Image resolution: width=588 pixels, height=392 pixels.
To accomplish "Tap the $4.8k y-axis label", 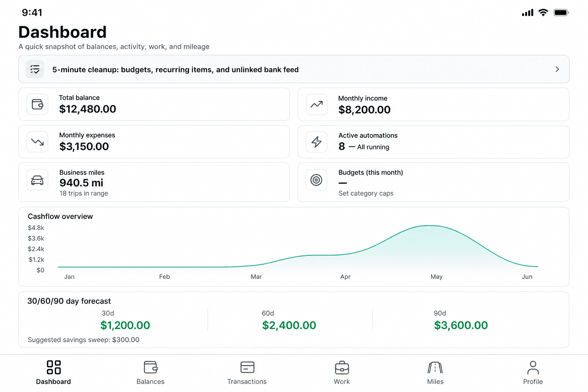I will (x=36, y=228).
